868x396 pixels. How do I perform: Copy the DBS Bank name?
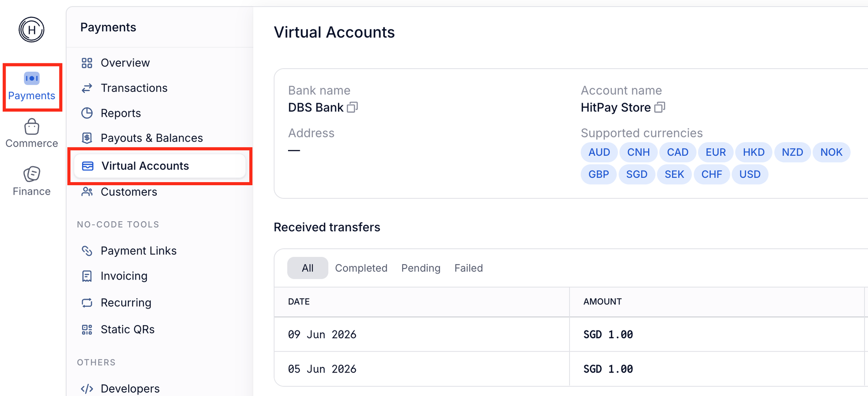[352, 107]
